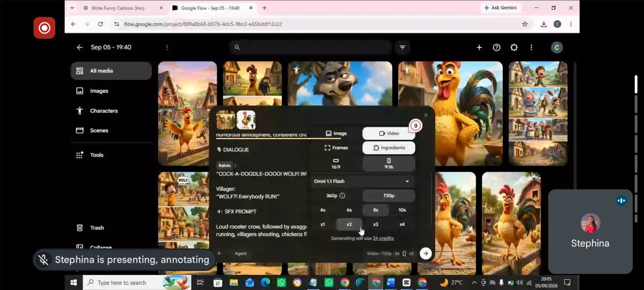The height and width of the screenshot is (290, 644).
Task: Go back using the Flow project back arrow
Action: (79, 47)
